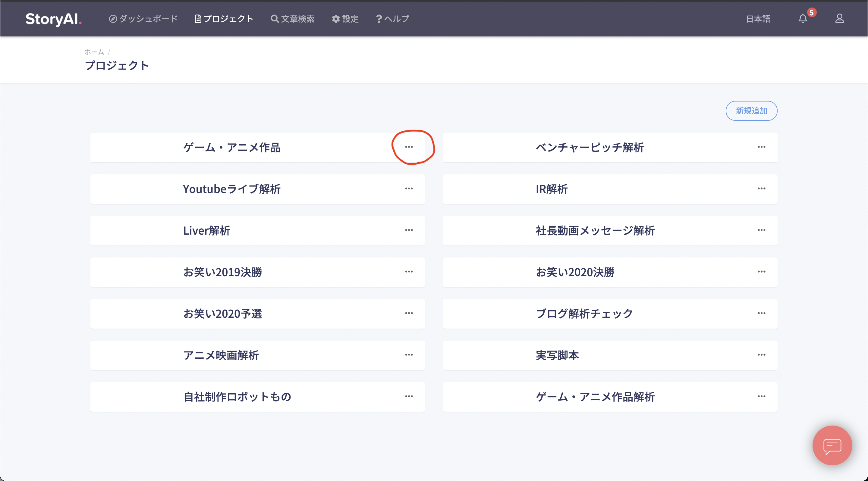Open the ゲーム・アニメ作品解析 project
This screenshot has height=481, width=868.
pyautogui.click(x=595, y=397)
